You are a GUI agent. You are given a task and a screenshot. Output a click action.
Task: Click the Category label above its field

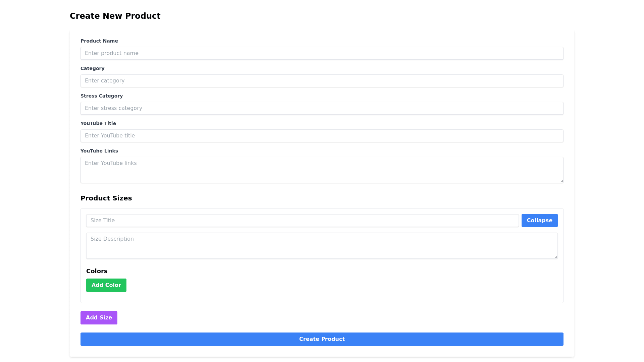coord(93,68)
